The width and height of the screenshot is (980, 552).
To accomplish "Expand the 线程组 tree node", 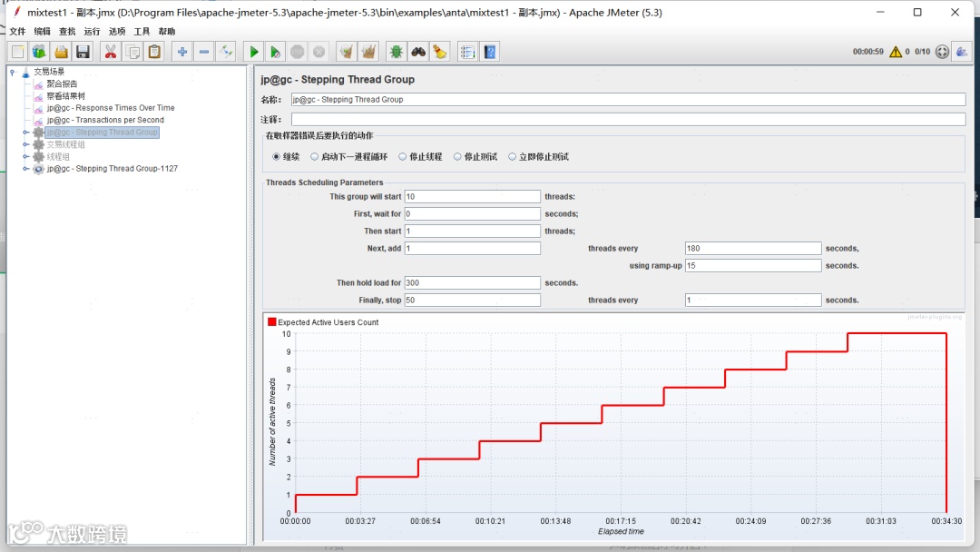I will 25,157.
